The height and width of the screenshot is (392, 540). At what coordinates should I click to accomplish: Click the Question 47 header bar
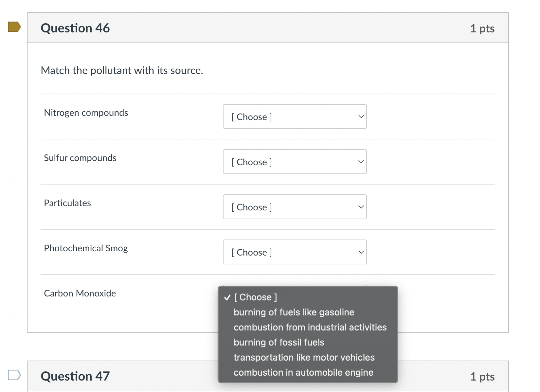pos(131,376)
